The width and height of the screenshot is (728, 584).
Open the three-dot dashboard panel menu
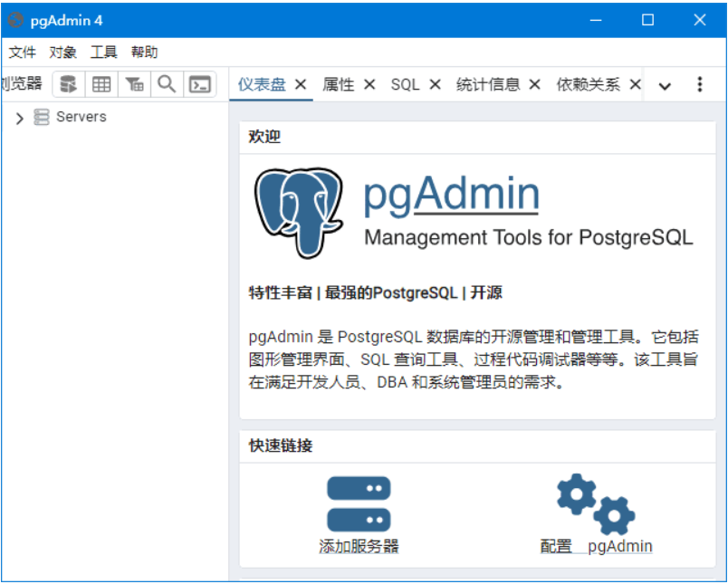pos(700,84)
